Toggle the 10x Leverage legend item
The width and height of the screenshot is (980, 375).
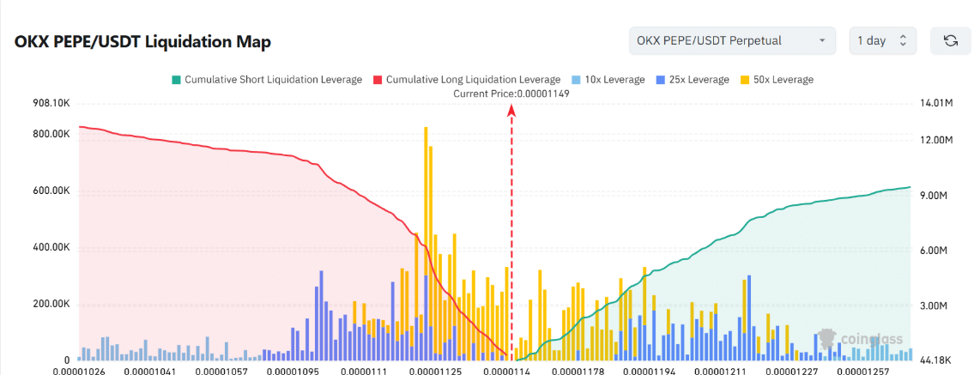[x=608, y=80]
